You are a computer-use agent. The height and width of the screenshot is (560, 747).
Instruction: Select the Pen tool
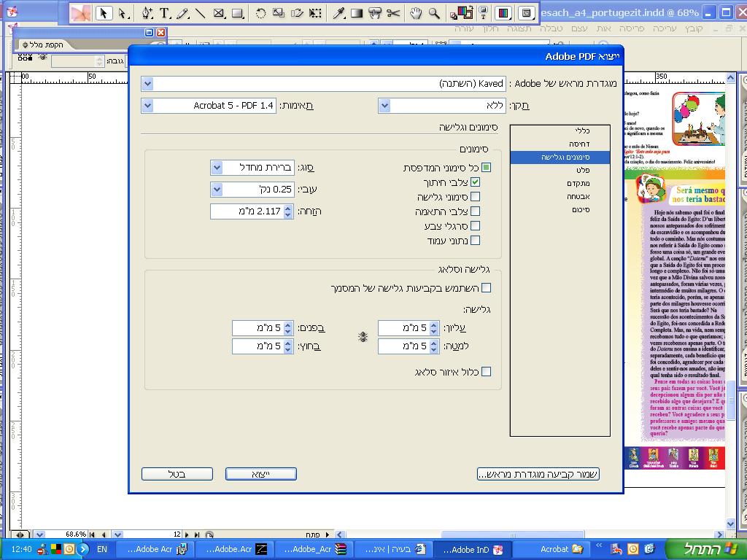pyautogui.click(x=147, y=13)
